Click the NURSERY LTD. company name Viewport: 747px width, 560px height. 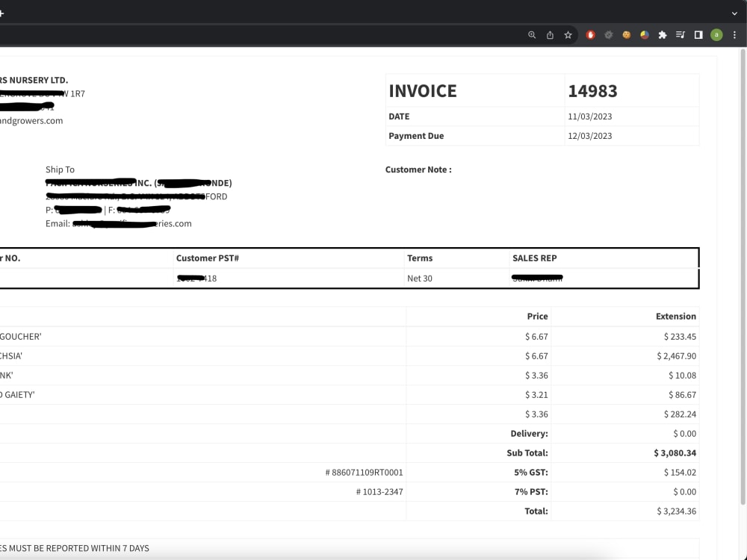coord(34,80)
